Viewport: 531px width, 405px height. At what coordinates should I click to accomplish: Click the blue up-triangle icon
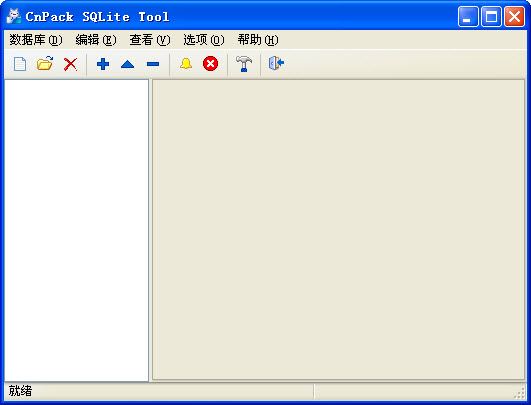[128, 64]
